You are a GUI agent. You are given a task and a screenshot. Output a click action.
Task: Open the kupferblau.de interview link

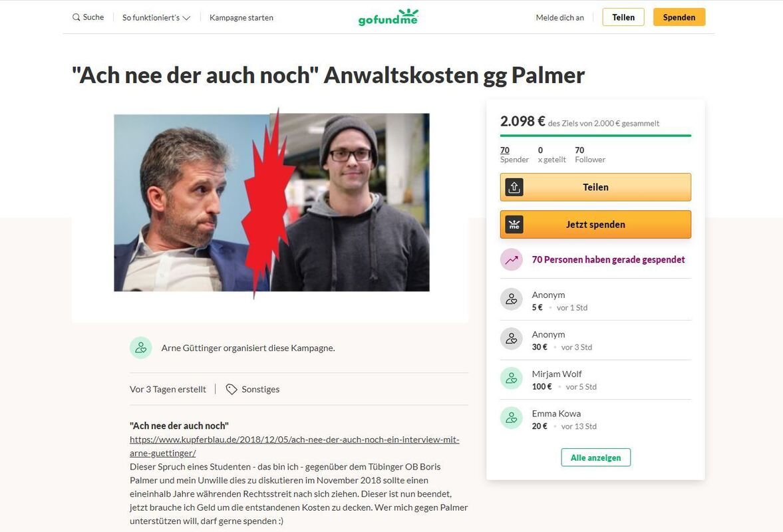[x=295, y=446]
